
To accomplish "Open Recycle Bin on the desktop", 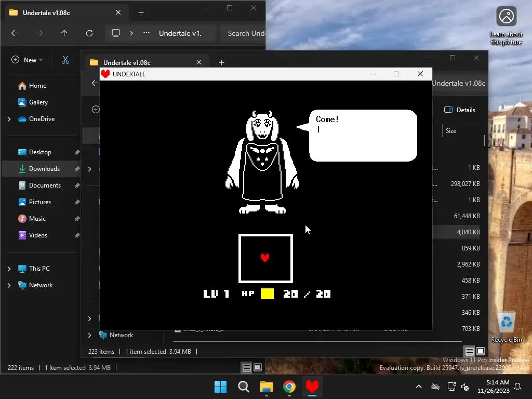I will click(506, 327).
